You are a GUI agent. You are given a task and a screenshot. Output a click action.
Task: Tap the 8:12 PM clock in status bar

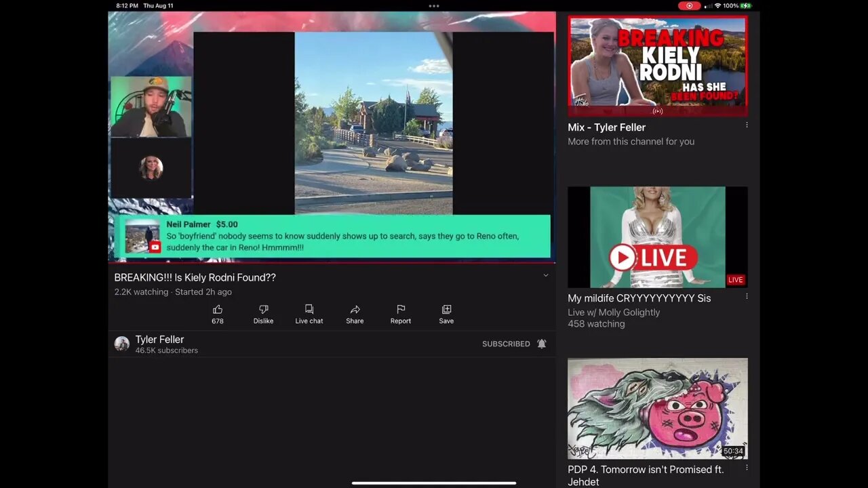tap(127, 5)
